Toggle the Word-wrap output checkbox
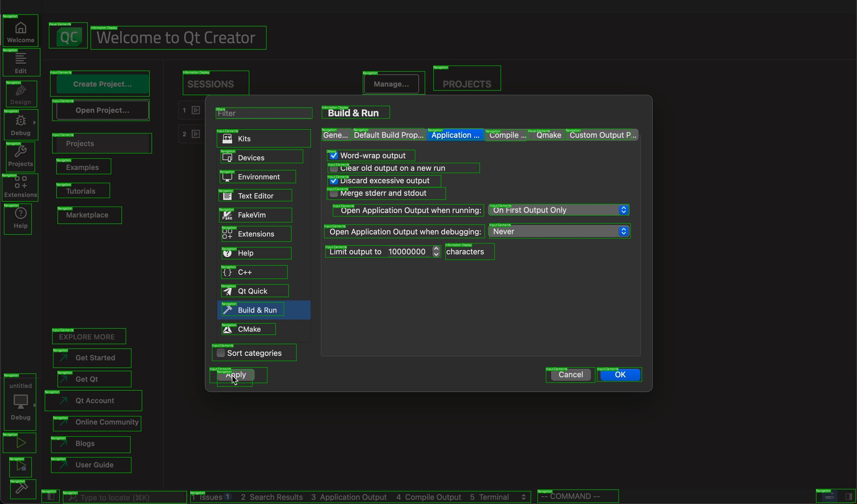Viewport: 857px width, 504px height. click(x=334, y=156)
